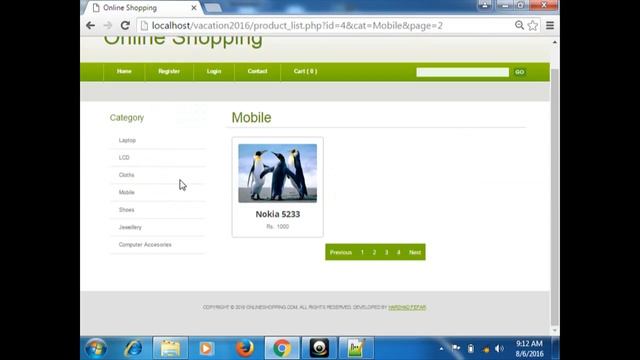The image size is (640, 360).
Task: Go to page 4 in pagination
Action: pos(399,252)
